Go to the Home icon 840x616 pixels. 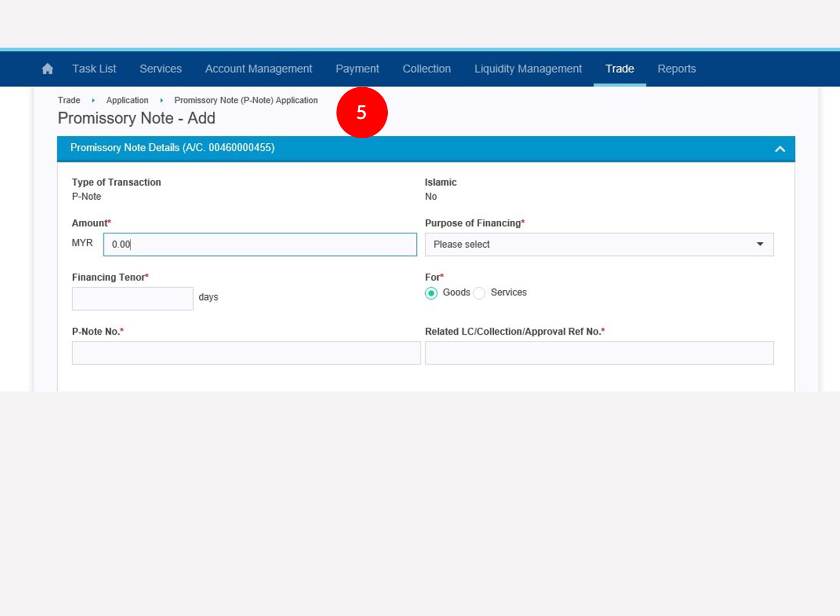47,69
